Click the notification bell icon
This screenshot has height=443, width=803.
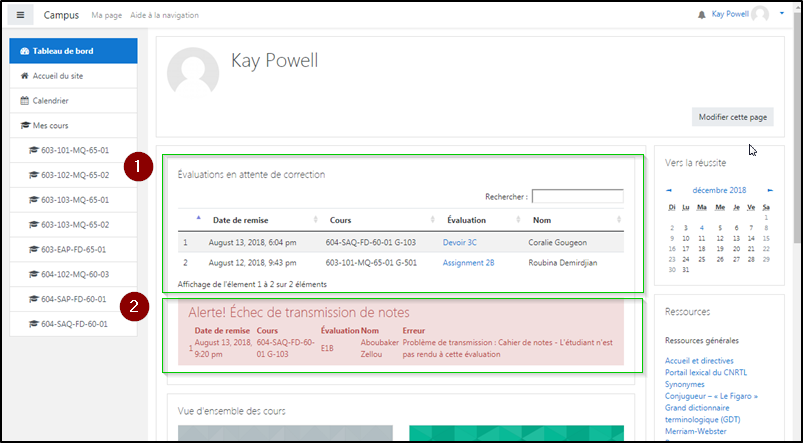[702, 15]
